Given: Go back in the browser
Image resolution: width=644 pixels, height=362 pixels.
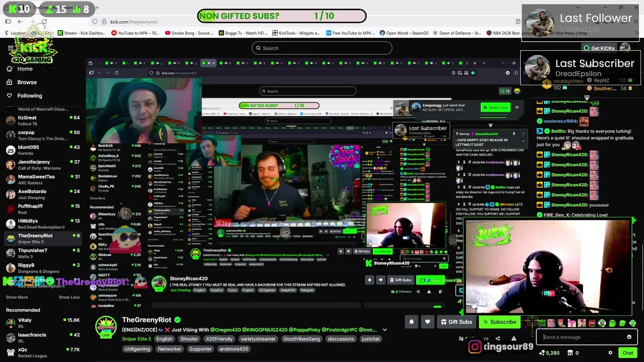Looking at the screenshot, I should pyautogui.click(x=20, y=22).
